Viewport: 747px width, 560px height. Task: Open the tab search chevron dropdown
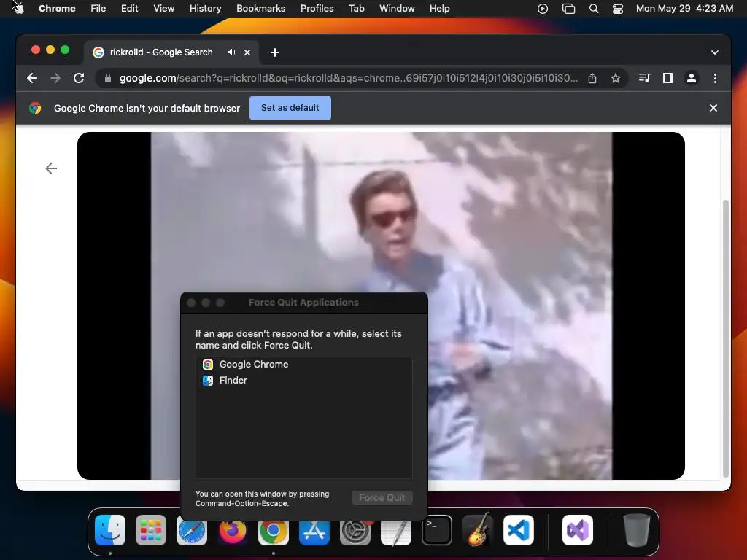715,52
